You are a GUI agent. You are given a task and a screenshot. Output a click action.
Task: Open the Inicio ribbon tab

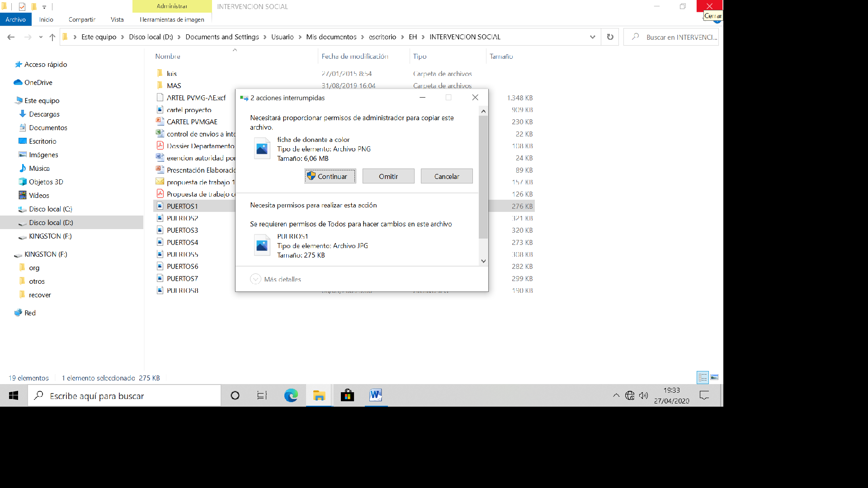(x=46, y=19)
